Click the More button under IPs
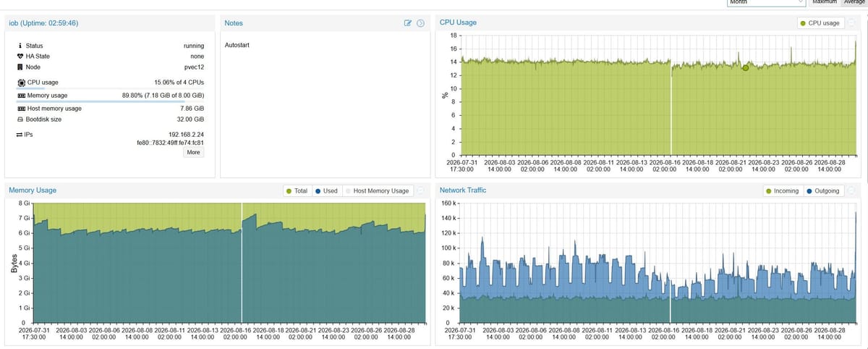This screenshot has height=349, width=868. pyautogui.click(x=194, y=152)
